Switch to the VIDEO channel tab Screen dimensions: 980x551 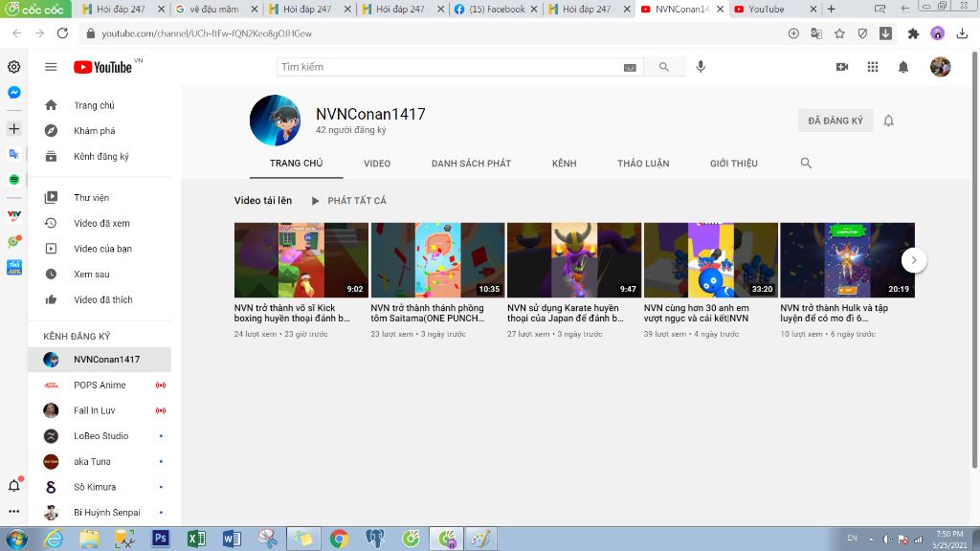(x=377, y=163)
